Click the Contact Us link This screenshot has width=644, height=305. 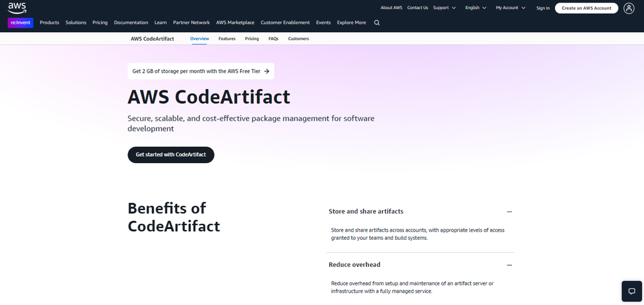click(418, 8)
